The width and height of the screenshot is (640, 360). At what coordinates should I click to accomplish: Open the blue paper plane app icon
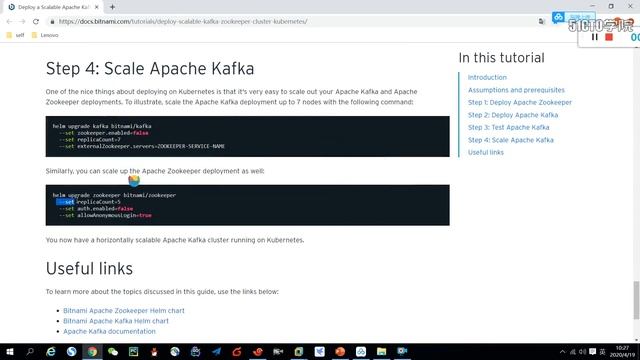tap(216, 351)
